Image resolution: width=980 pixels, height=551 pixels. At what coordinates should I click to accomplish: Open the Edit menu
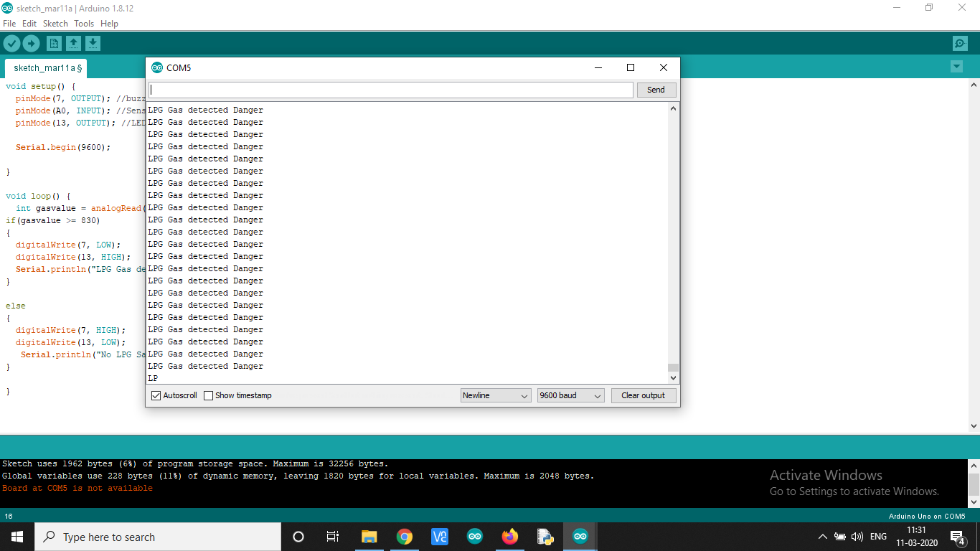[x=29, y=24]
